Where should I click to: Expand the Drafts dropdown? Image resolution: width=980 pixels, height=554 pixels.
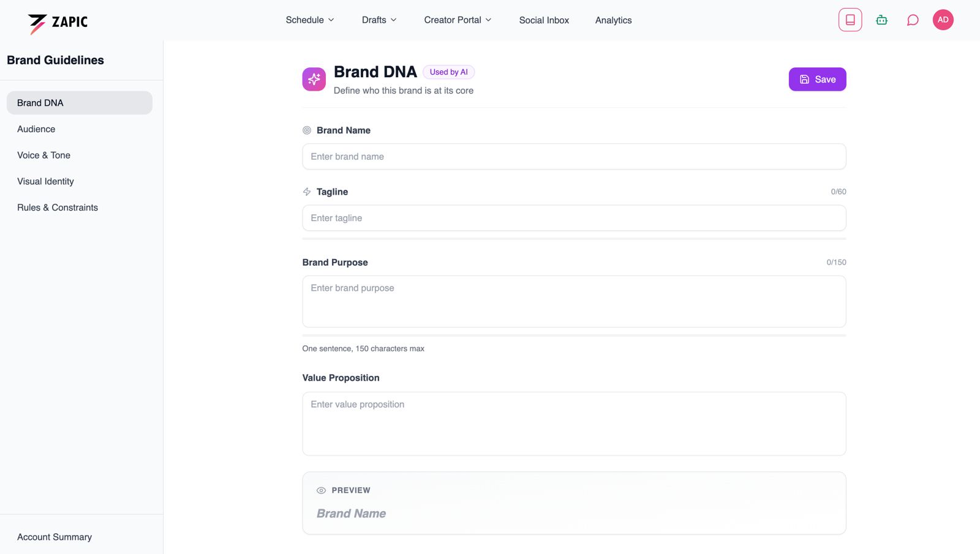click(x=379, y=20)
